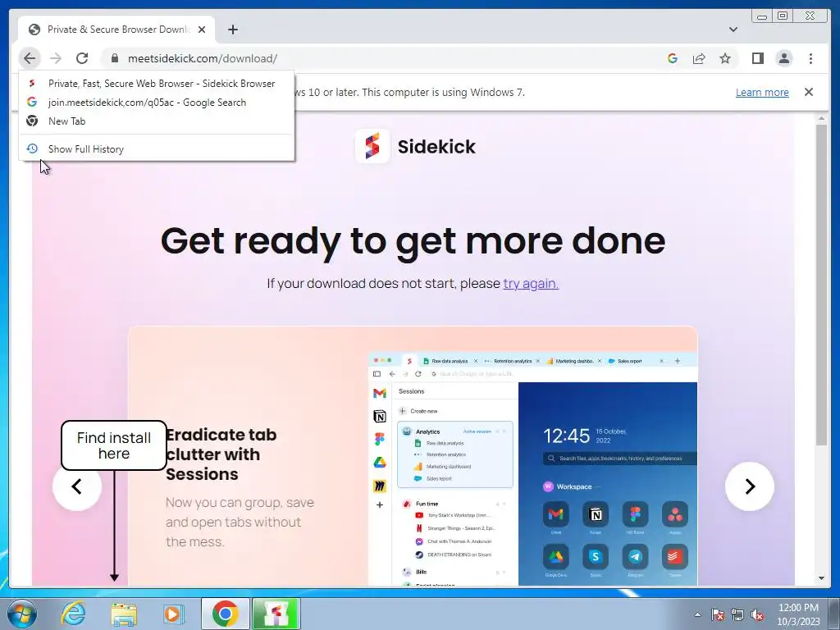Choose 'Private, Fast, Secure Web Browser' history entry

tap(157, 84)
